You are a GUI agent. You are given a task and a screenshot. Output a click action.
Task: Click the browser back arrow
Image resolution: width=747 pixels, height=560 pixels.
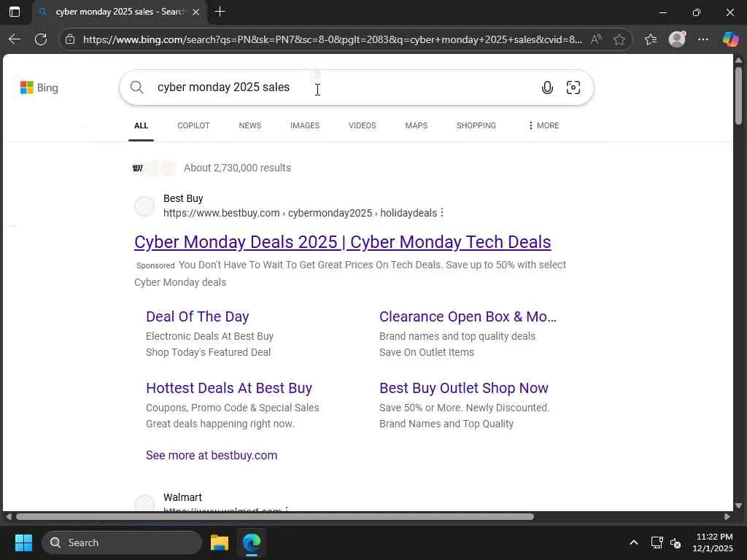point(15,39)
